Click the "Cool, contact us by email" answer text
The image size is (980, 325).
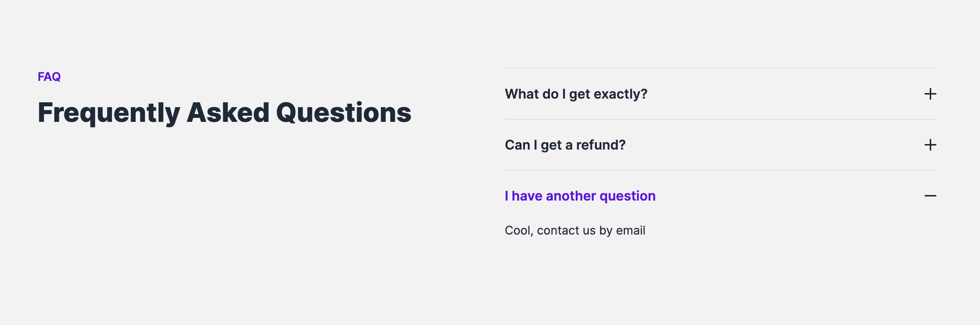click(575, 230)
